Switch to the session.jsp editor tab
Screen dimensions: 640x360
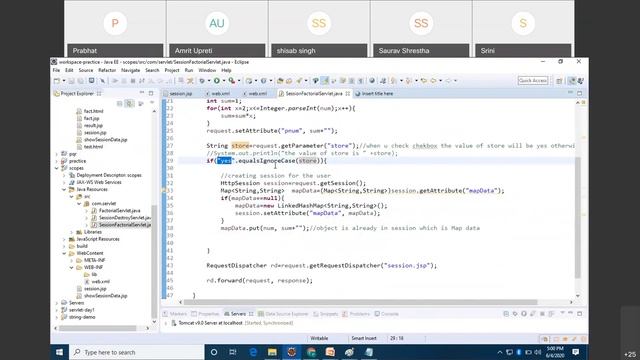point(178,94)
